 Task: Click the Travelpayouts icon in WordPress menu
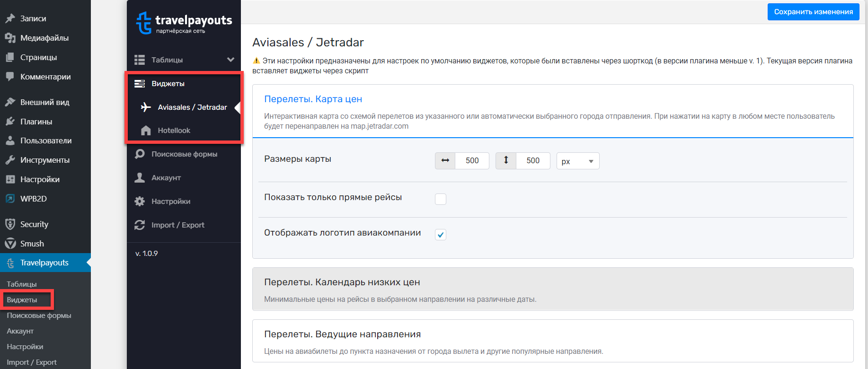10,263
